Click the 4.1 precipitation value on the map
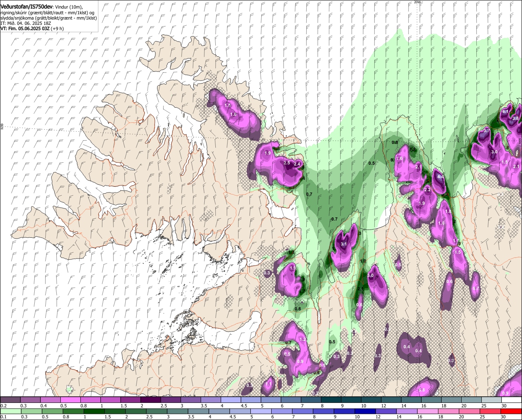 pyautogui.click(x=506, y=111)
